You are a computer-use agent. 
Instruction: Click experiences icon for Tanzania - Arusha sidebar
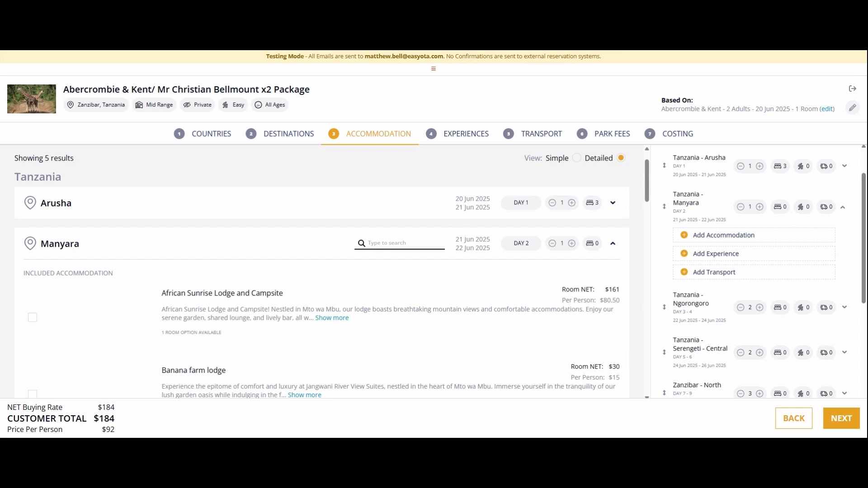[803, 166]
